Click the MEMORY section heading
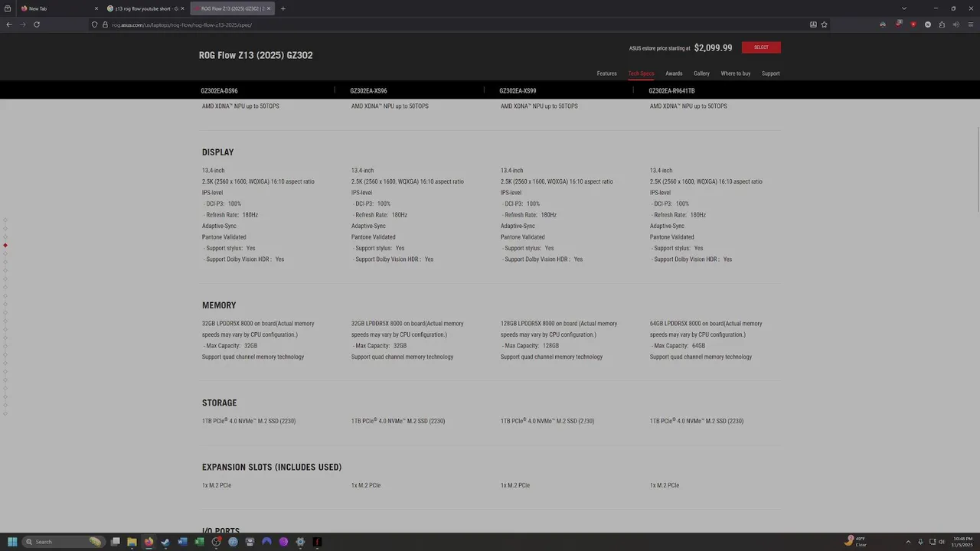The width and height of the screenshot is (980, 551). pos(219,305)
